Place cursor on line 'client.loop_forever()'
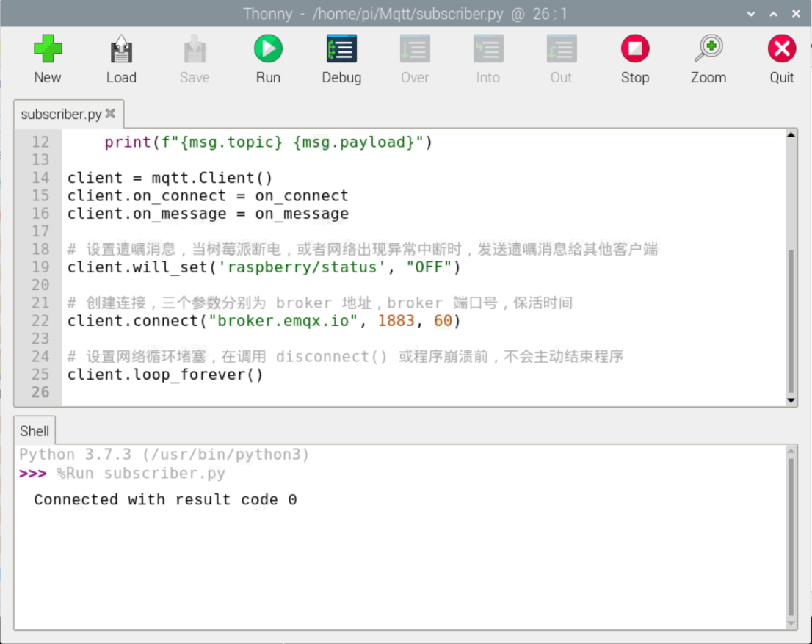This screenshot has width=812, height=644. coord(165,374)
